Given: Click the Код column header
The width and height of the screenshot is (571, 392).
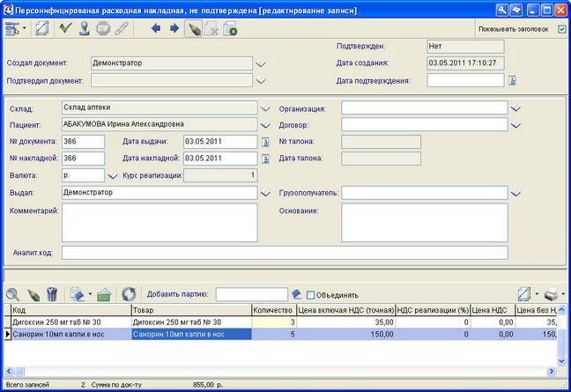Looking at the screenshot, I should (x=71, y=310).
